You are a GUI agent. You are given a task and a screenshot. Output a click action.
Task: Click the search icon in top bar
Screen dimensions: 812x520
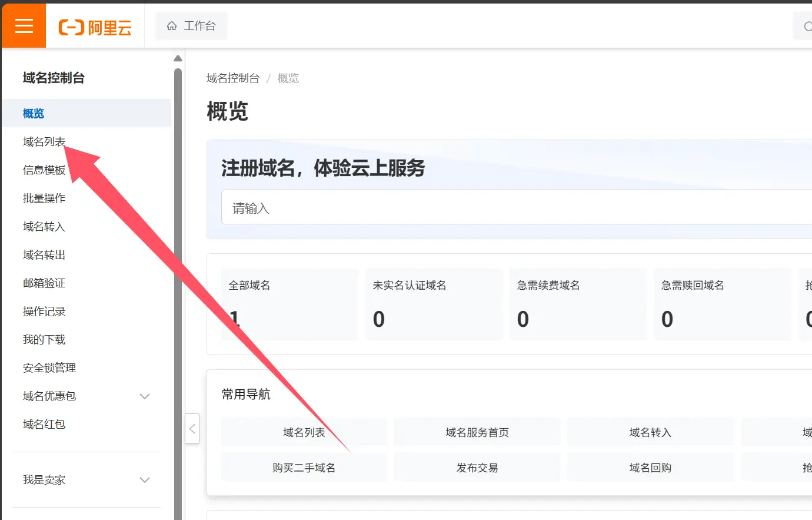tap(807, 27)
